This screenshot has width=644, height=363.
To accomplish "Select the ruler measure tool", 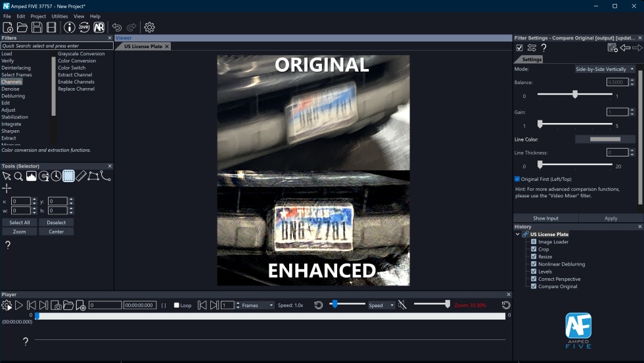I will coord(81,176).
